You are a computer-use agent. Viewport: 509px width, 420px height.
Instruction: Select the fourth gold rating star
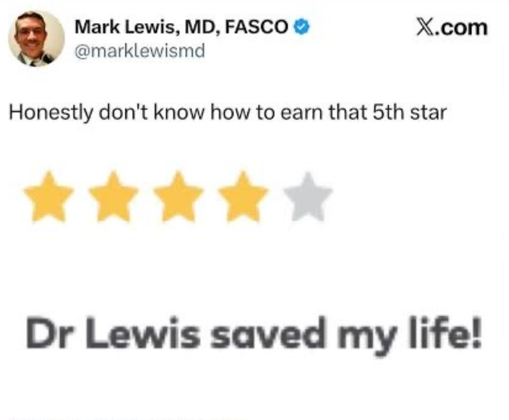pos(243,196)
